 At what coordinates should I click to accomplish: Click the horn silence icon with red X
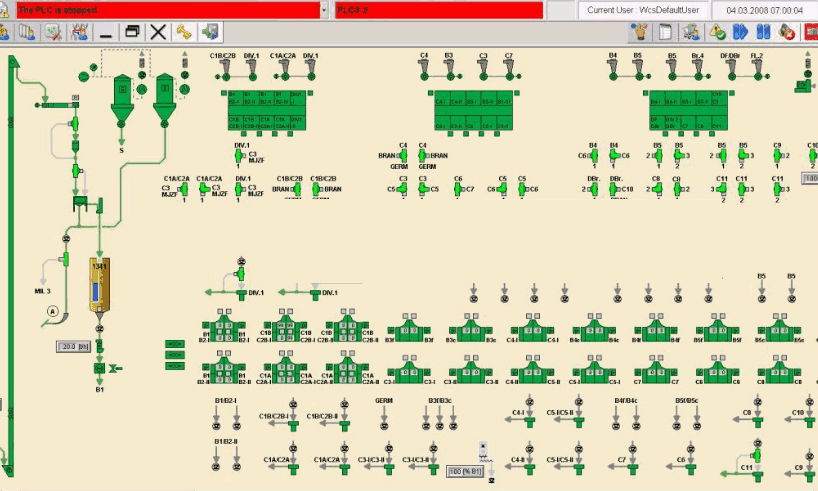788,32
